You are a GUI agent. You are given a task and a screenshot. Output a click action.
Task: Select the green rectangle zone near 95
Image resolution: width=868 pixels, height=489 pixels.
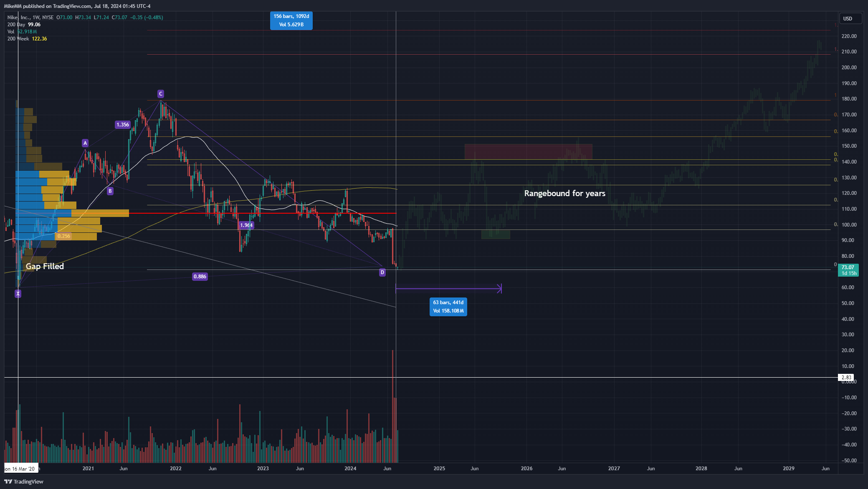coord(496,234)
